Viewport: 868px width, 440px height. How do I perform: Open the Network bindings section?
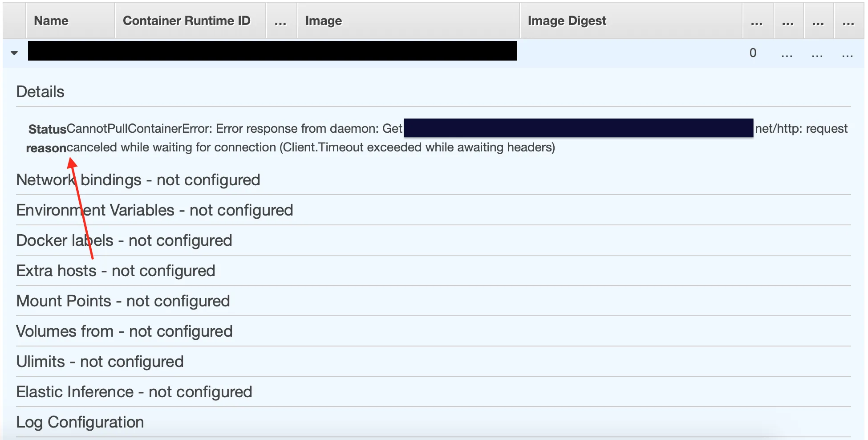(138, 180)
